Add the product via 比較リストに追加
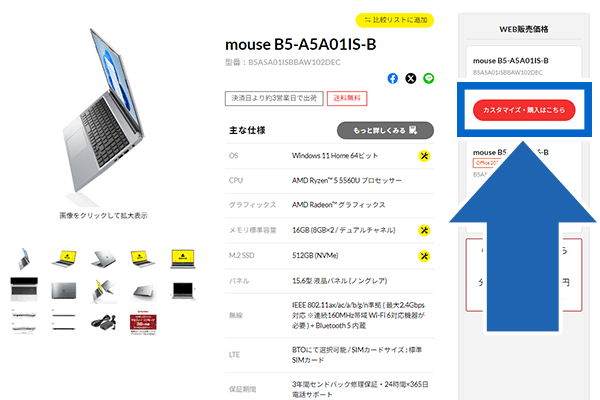This screenshot has width=600, height=400. pos(395,20)
